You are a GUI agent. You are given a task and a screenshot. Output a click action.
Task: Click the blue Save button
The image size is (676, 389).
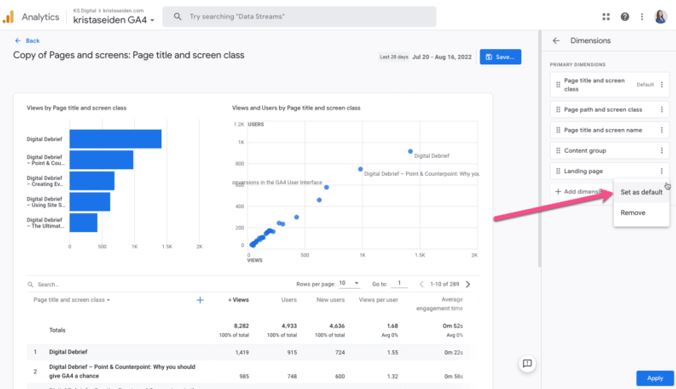500,57
